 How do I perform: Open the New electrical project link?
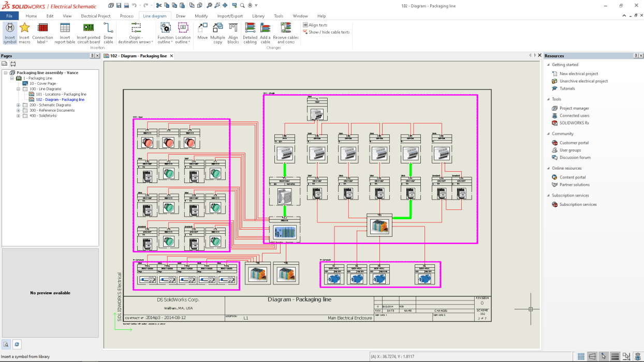pos(579,73)
